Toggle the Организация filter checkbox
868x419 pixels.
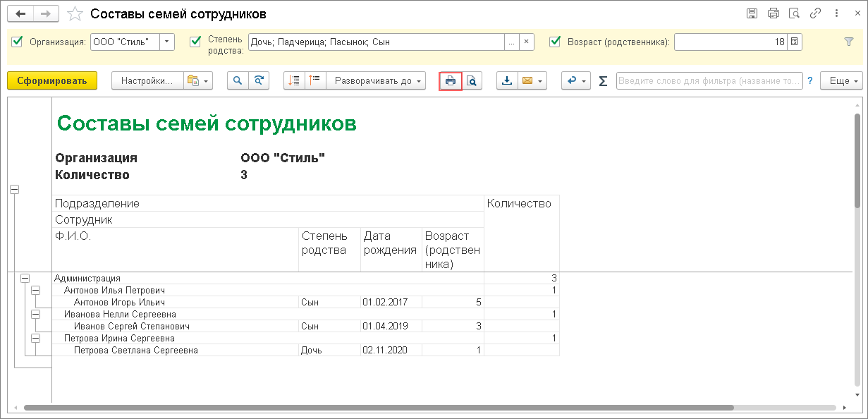18,42
